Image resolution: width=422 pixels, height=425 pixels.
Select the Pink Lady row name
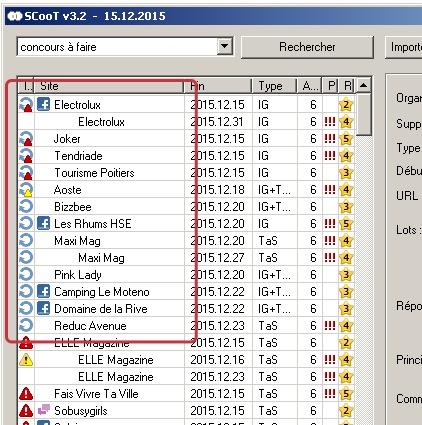click(x=78, y=275)
